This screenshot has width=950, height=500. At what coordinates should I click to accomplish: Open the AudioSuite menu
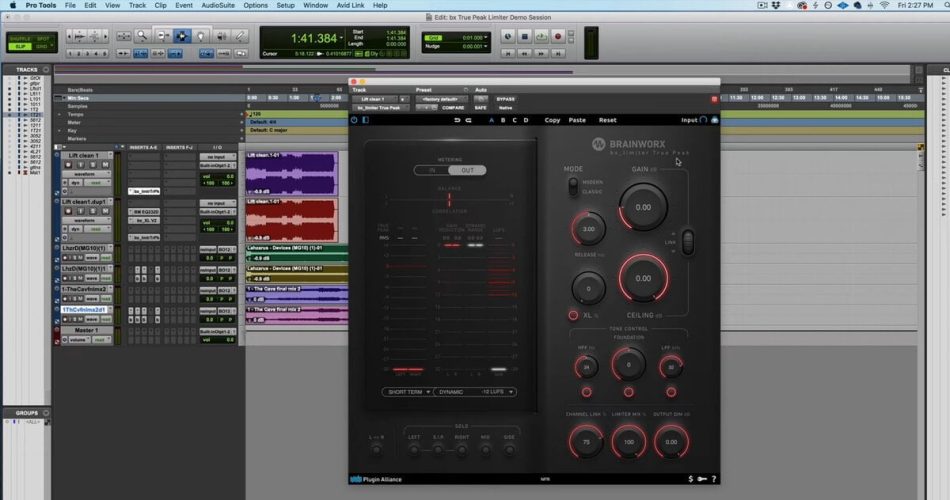pyautogui.click(x=218, y=5)
